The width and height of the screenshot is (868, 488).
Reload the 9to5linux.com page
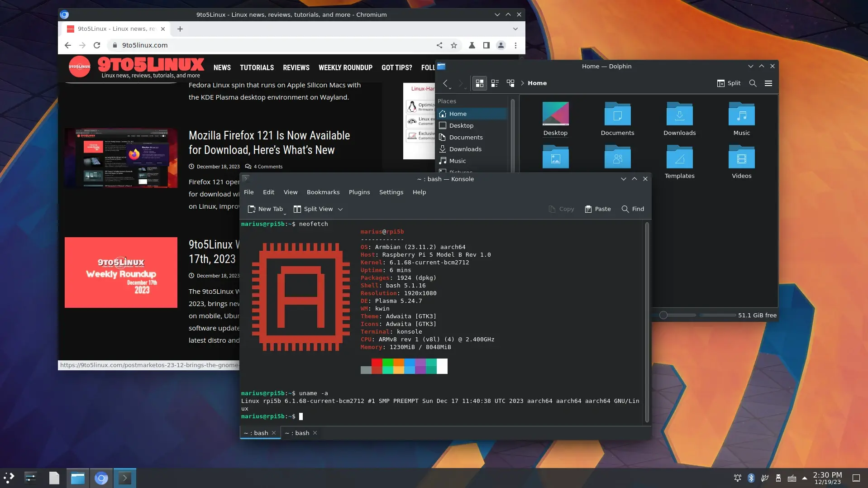click(x=97, y=45)
